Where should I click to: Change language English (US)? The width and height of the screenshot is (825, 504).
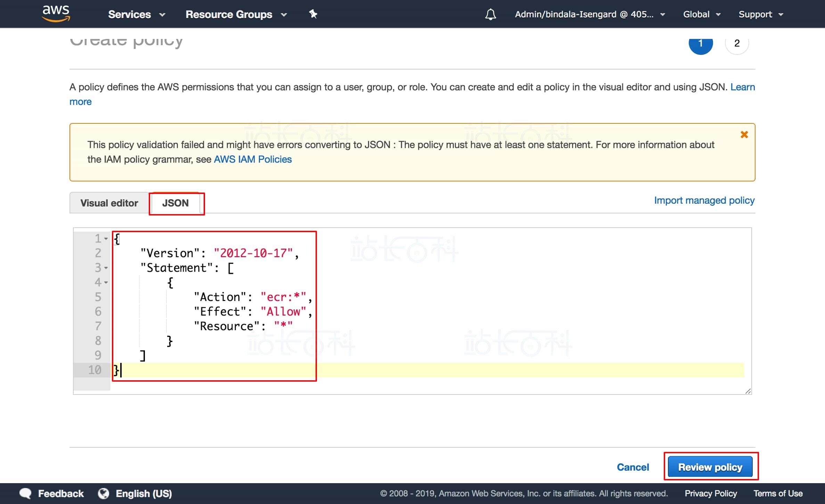point(144,494)
